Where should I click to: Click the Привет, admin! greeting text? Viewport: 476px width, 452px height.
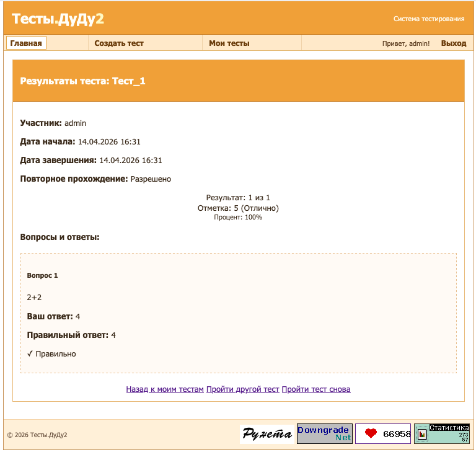[406, 44]
